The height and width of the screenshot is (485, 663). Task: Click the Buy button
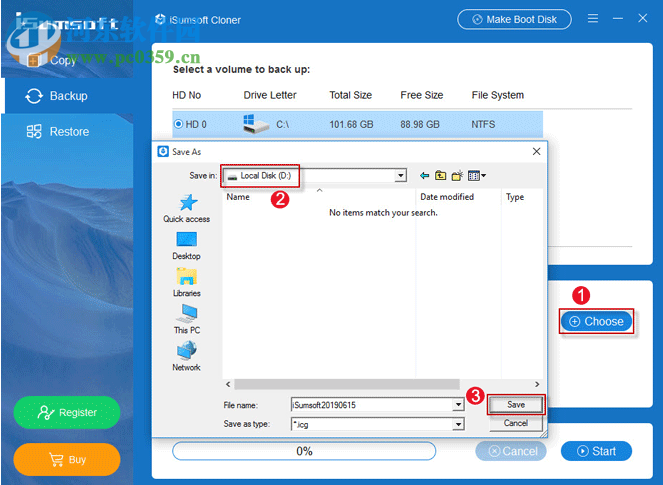[67, 459]
